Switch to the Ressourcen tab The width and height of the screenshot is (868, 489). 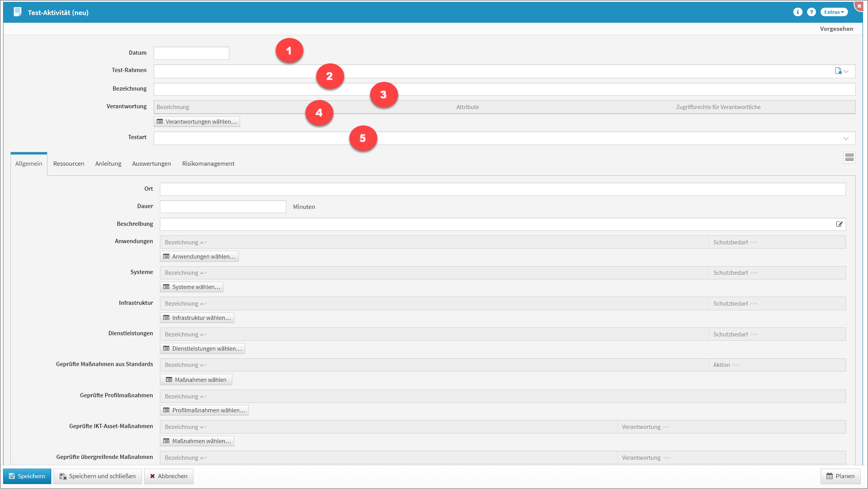point(69,164)
